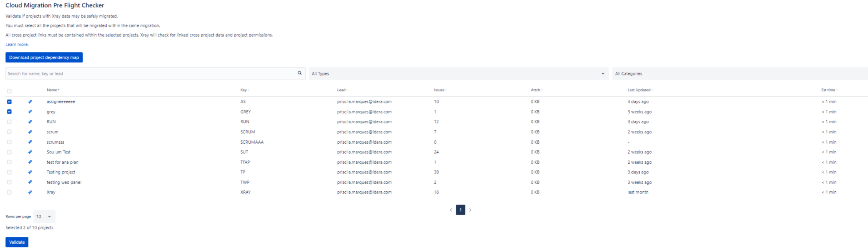Click the project icon beside testing web panel
Image resolution: width=868 pixels, height=249 pixels.
coord(30,182)
